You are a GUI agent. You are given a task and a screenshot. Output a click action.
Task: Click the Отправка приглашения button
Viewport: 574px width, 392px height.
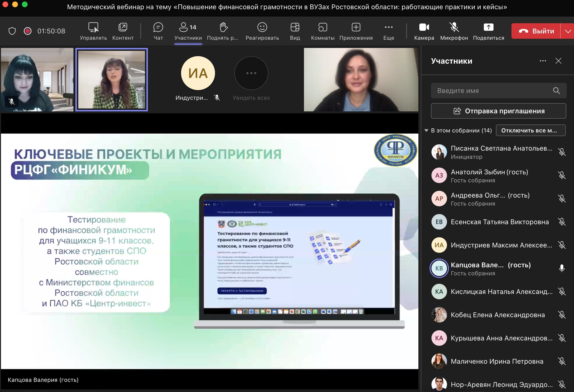tap(498, 111)
